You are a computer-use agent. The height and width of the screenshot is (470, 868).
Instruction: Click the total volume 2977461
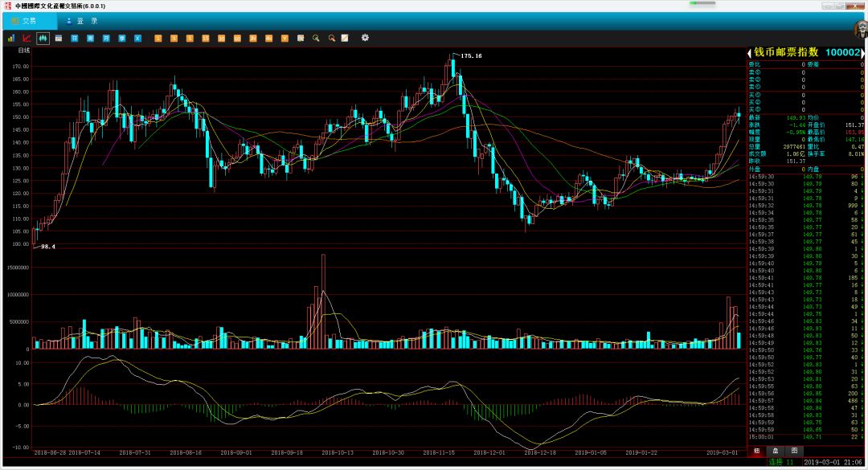(794, 147)
